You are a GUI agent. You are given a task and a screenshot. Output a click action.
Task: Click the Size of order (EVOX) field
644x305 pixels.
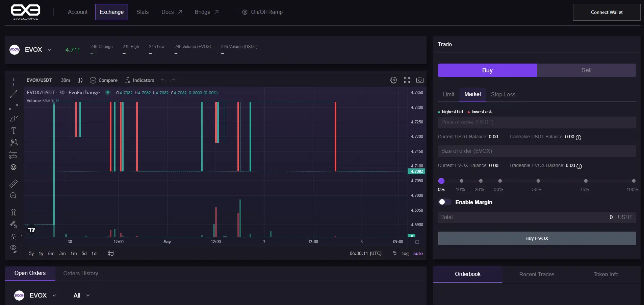(x=537, y=151)
